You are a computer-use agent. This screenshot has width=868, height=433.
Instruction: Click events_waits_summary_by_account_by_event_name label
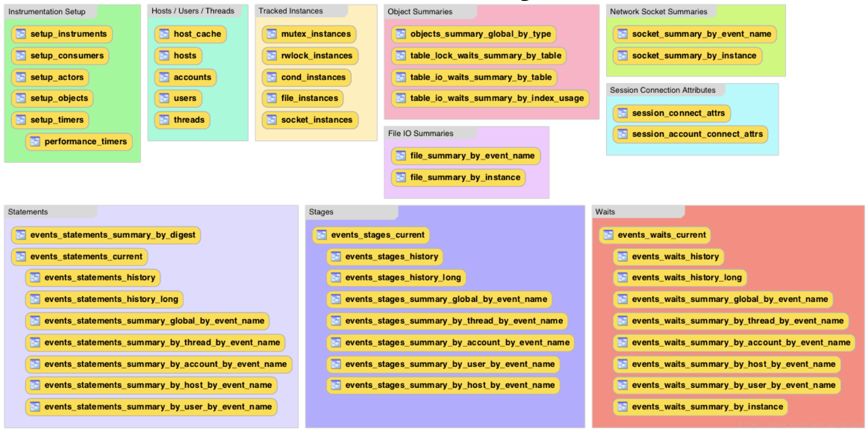tap(741, 342)
